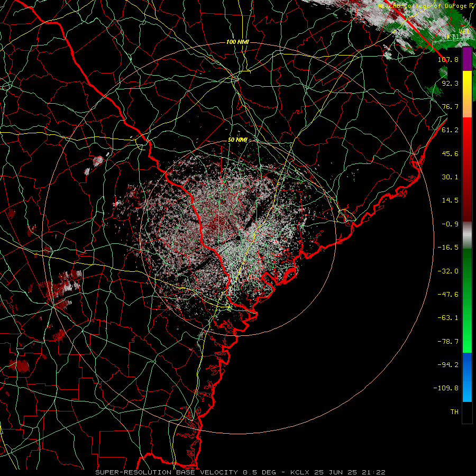This screenshot has height=476, width=476.
Task: Click the purple top segment of color bar
Action: click(x=467, y=59)
